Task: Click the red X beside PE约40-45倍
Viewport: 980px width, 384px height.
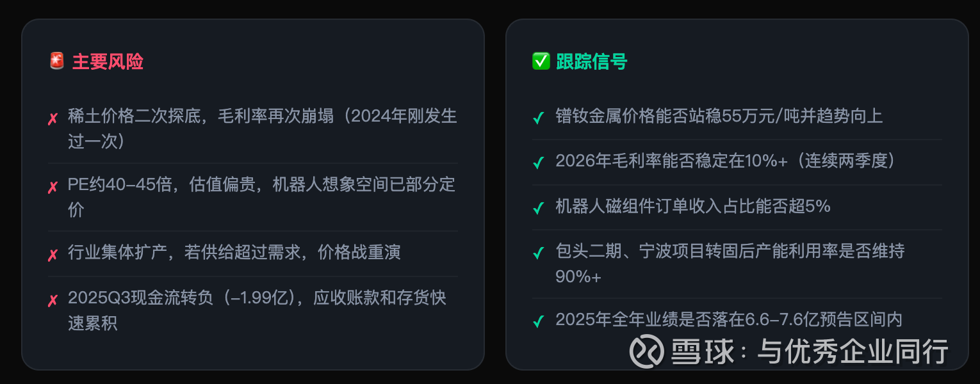Action: click(x=53, y=188)
